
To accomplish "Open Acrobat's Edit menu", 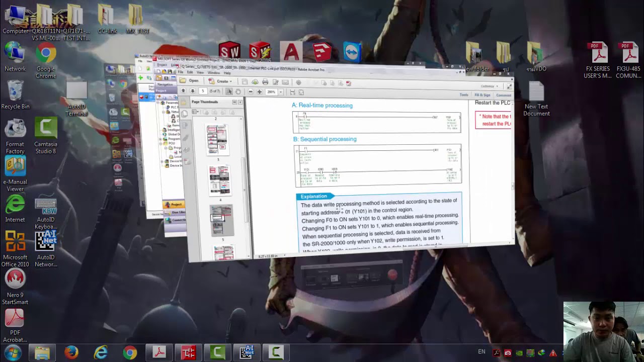I will coord(190,72).
